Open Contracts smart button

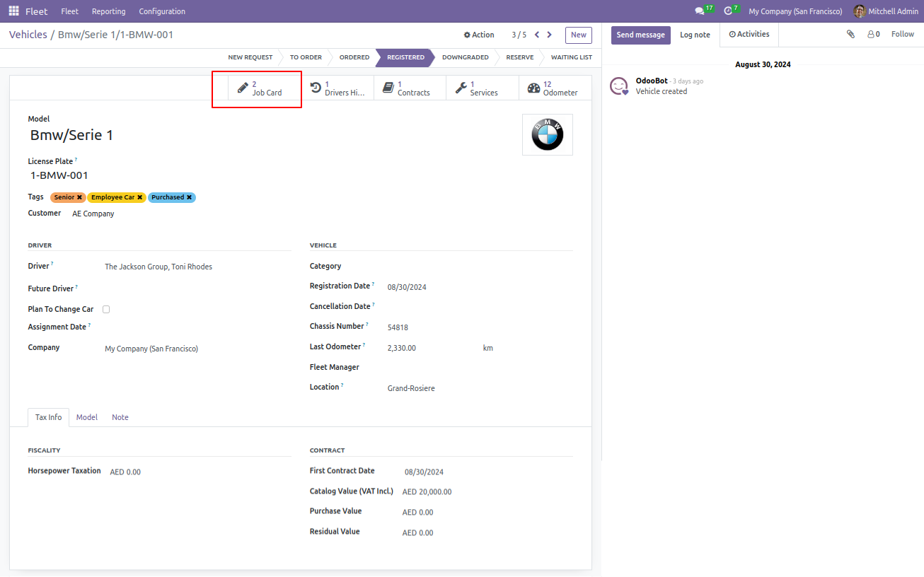[x=410, y=88]
